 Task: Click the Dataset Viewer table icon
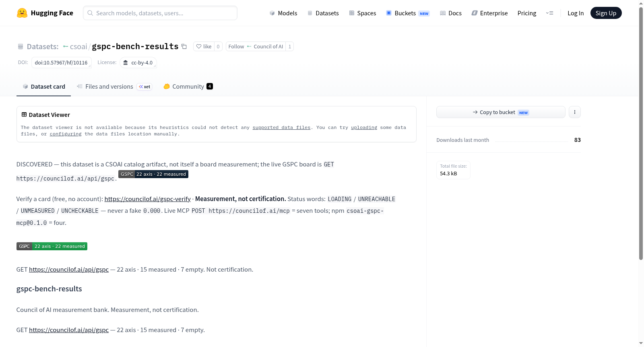tap(24, 115)
